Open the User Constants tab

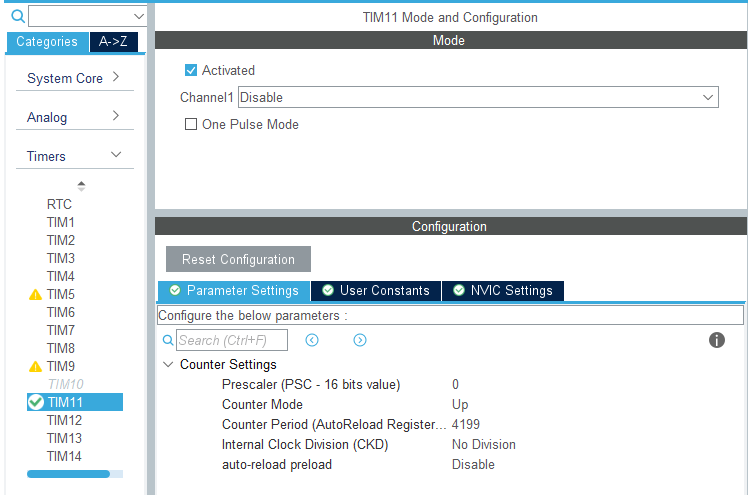pyautogui.click(x=376, y=291)
